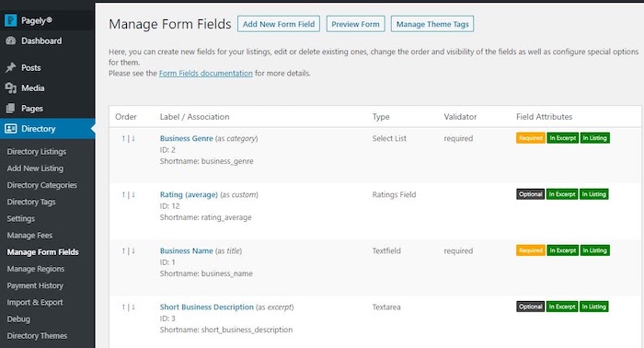Click the Validator column header
Screen dimensions: 644x348
[x=460, y=117]
